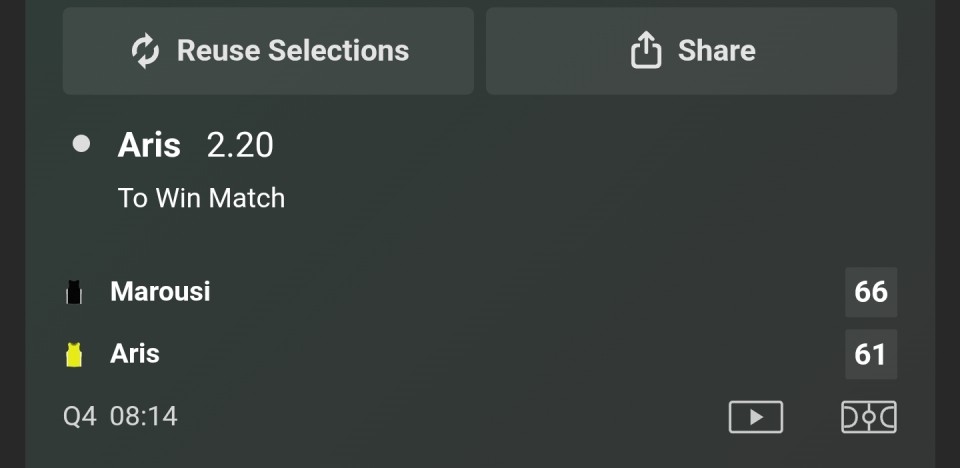Image resolution: width=960 pixels, height=468 pixels.
Task: Click the 2.20 odds value
Action: [240, 146]
